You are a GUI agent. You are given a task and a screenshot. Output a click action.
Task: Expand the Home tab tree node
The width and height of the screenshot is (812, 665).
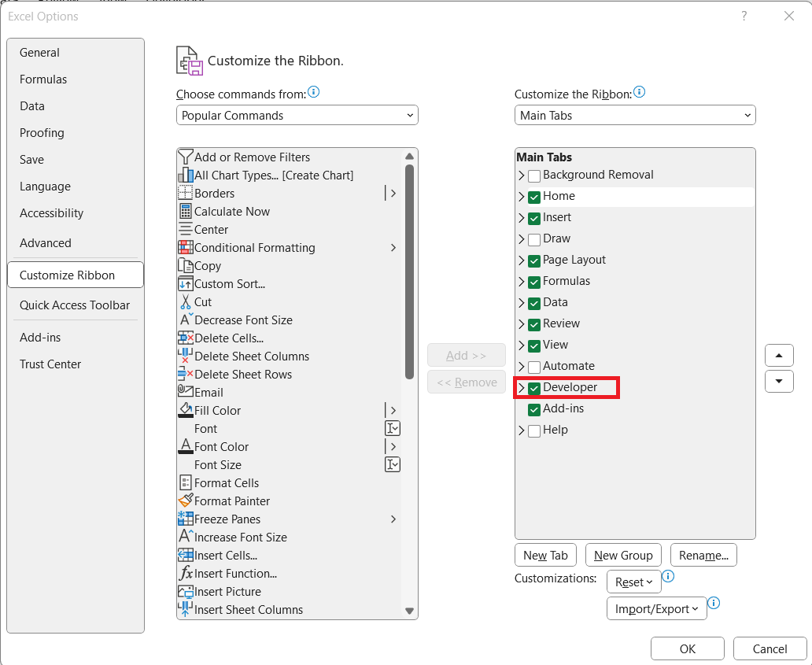(522, 197)
